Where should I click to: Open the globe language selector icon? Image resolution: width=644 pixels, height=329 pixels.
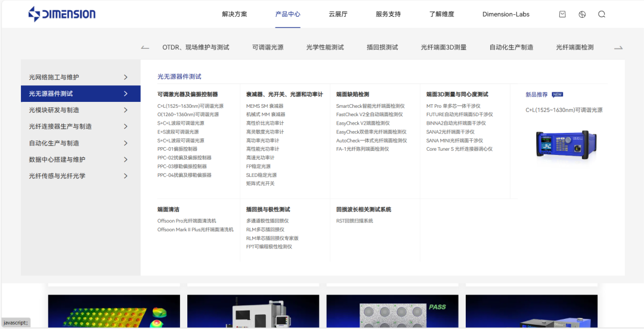pos(582,14)
